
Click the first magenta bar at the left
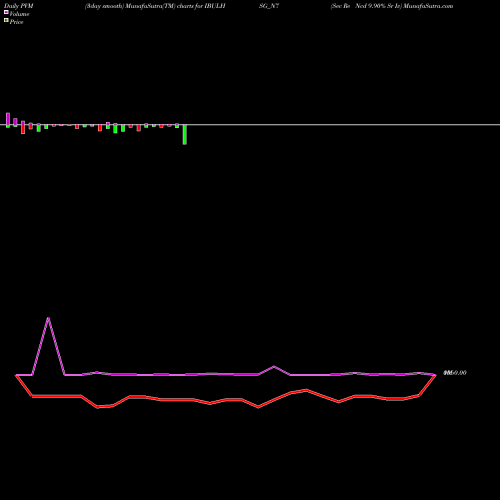(8, 119)
